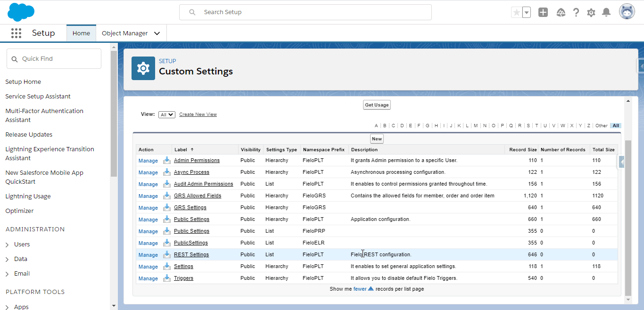644x310 pixels.
Task: Sort by Namespace Prefix column header
Action: click(324, 149)
